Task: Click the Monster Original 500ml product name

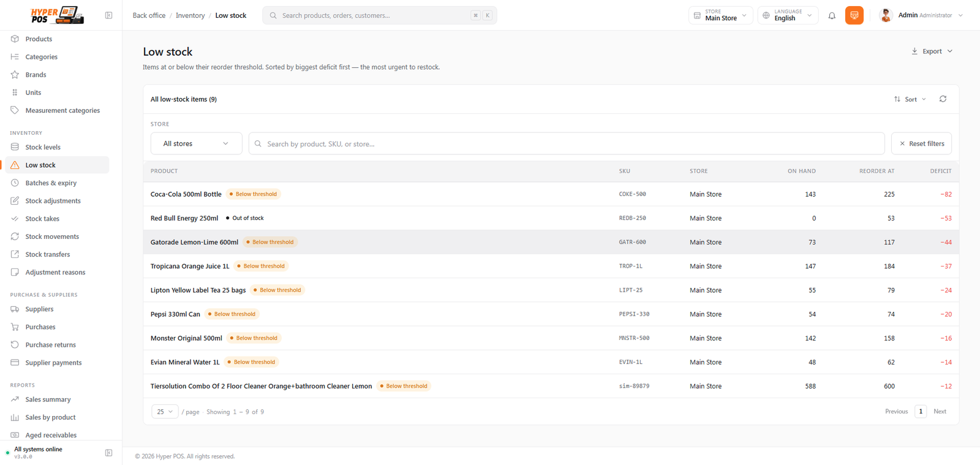Action: pos(186,338)
